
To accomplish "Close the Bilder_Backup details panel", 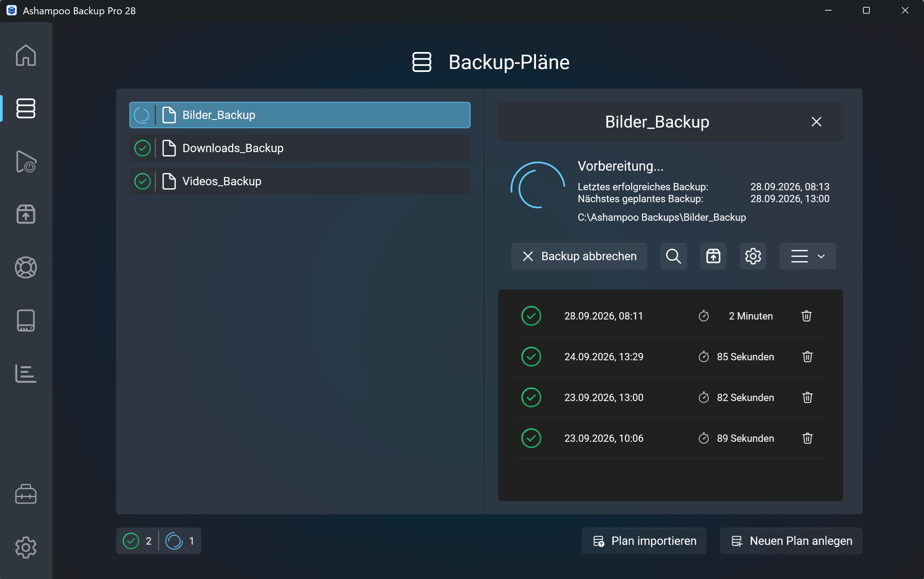I will (x=816, y=122).
